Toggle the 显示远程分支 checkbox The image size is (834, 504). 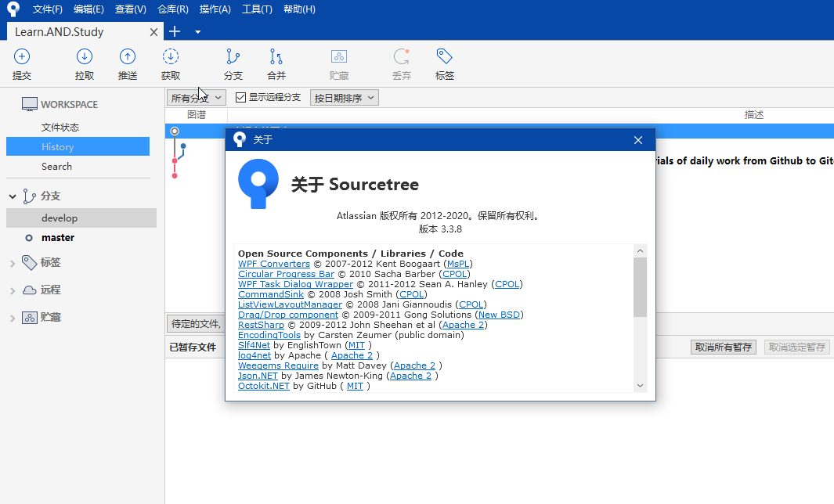240,97
